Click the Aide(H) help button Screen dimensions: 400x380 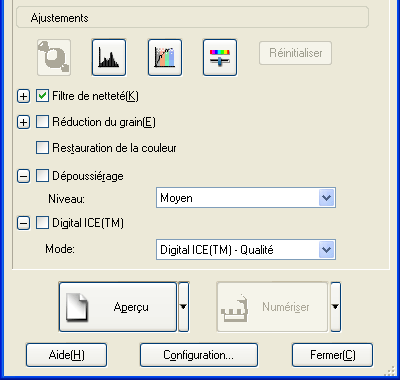66,355
